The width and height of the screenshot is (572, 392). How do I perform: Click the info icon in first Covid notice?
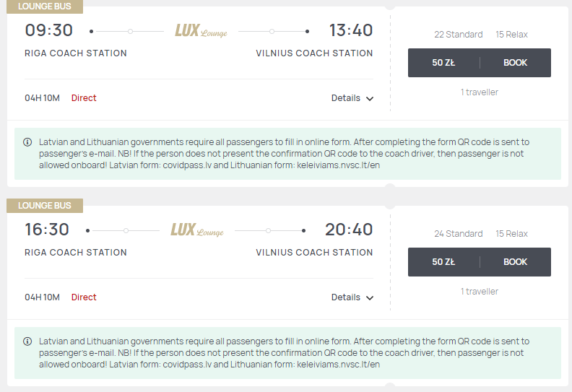coord(27,141)
